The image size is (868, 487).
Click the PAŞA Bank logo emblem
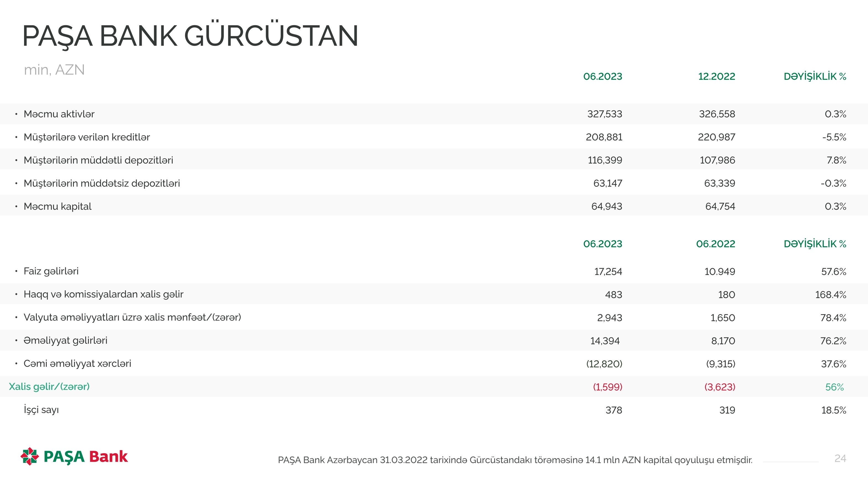(30, 456)
